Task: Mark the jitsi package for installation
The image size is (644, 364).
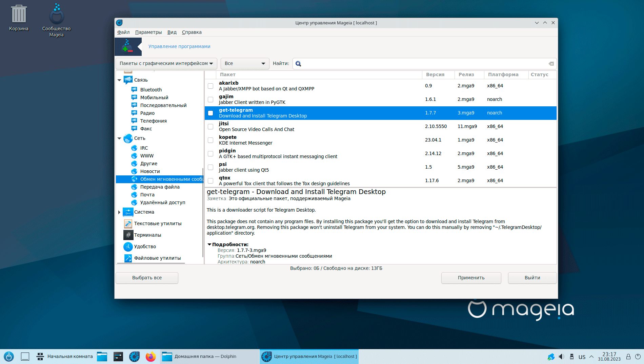Action: pos(210,127)
